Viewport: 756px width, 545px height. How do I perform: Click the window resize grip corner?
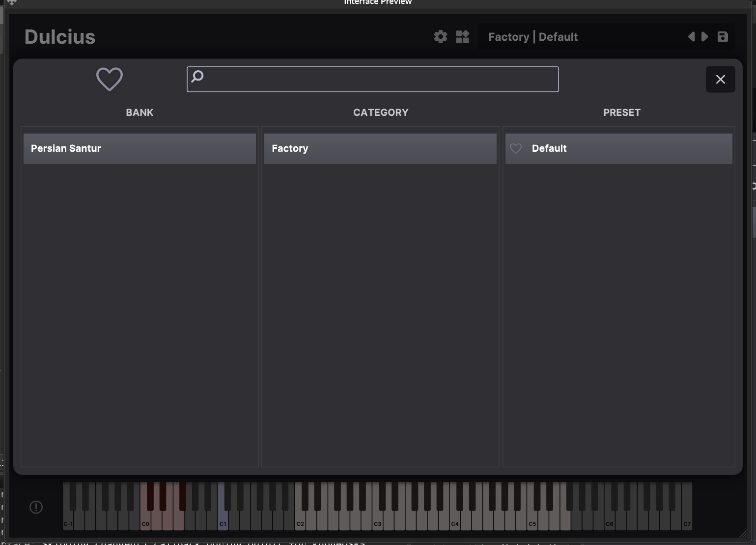click(x=743, y=534)
